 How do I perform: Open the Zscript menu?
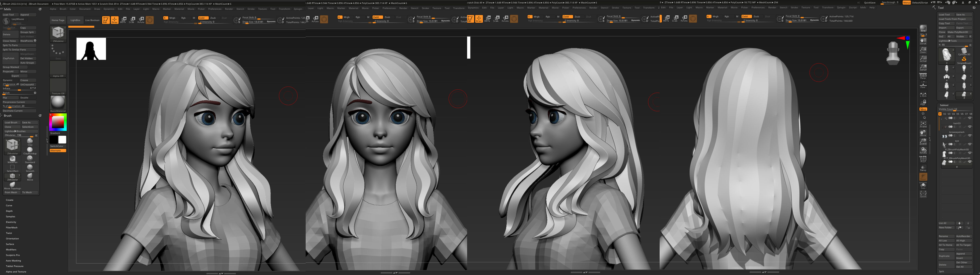click(853, 8)
